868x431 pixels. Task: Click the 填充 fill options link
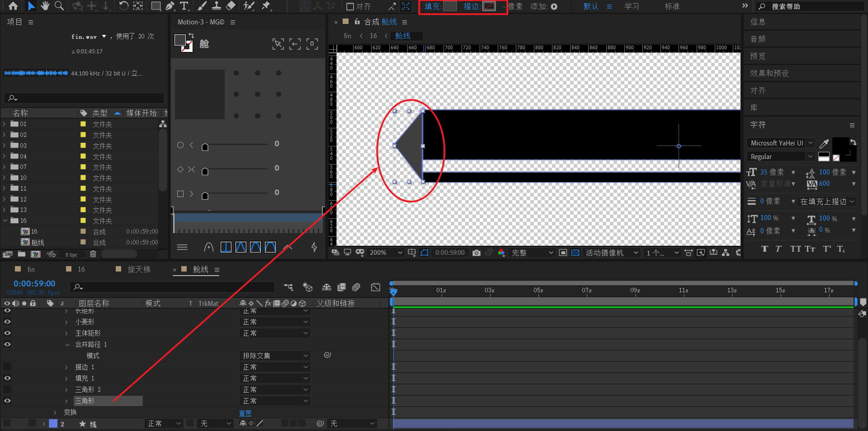tap(432, 6)
